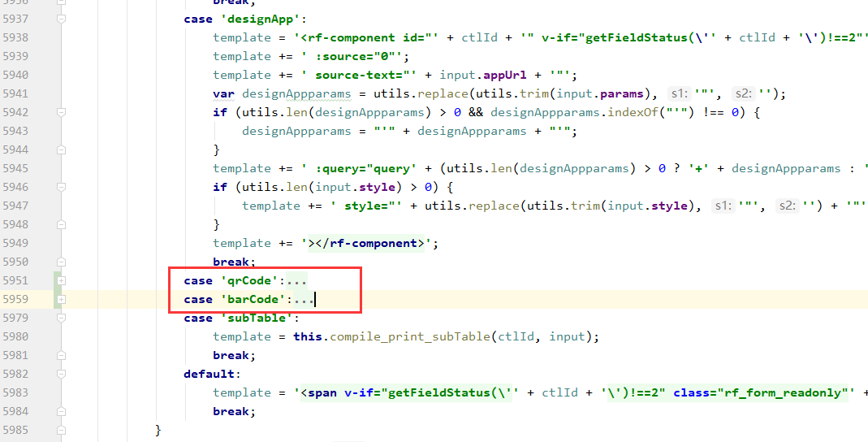
Task: Click the fold end marker at line 5944
Action: pyautogui.click(x=60, y=149)
